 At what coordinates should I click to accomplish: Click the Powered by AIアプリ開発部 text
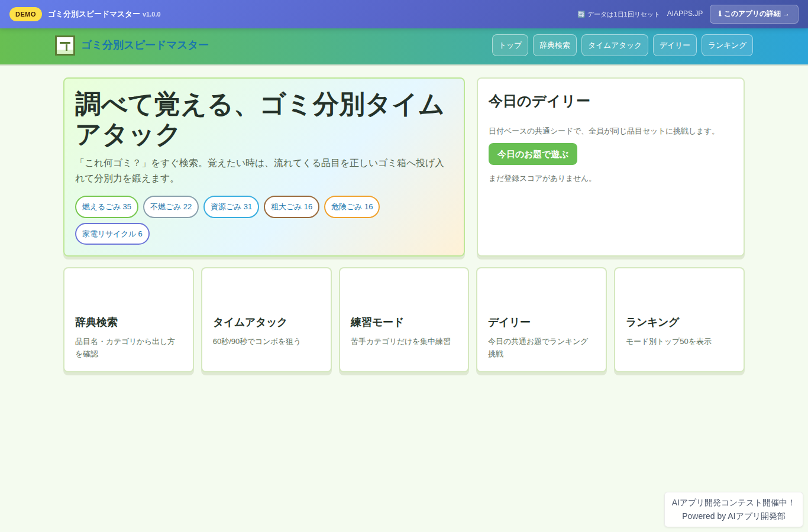click(733, 516)
